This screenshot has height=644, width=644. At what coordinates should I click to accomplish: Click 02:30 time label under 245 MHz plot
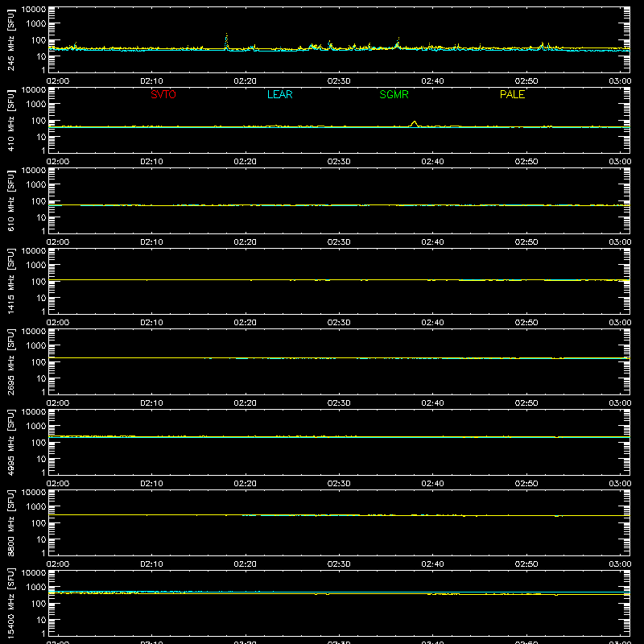click(339, 81)
